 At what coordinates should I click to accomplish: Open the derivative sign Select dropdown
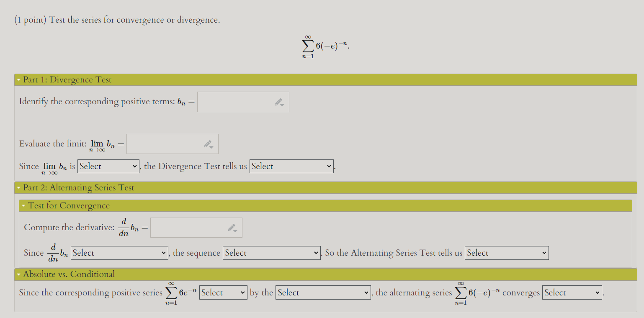click(x=119, y=253)
